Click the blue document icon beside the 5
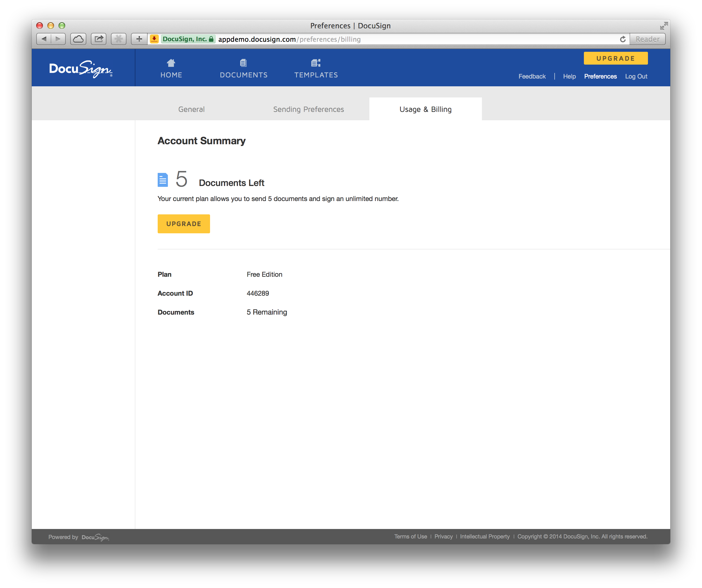702x588 pixels. pos(162,179)
